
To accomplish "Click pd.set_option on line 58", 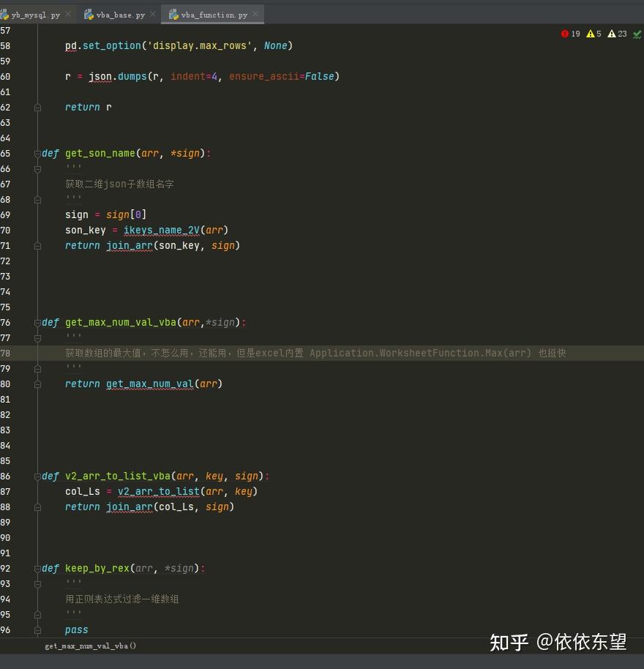I will (x=102, y=45).
